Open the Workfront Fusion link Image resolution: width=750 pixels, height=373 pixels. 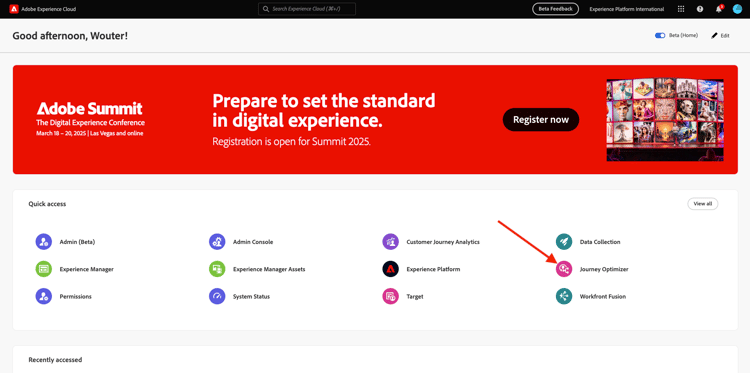pos(603,296)
